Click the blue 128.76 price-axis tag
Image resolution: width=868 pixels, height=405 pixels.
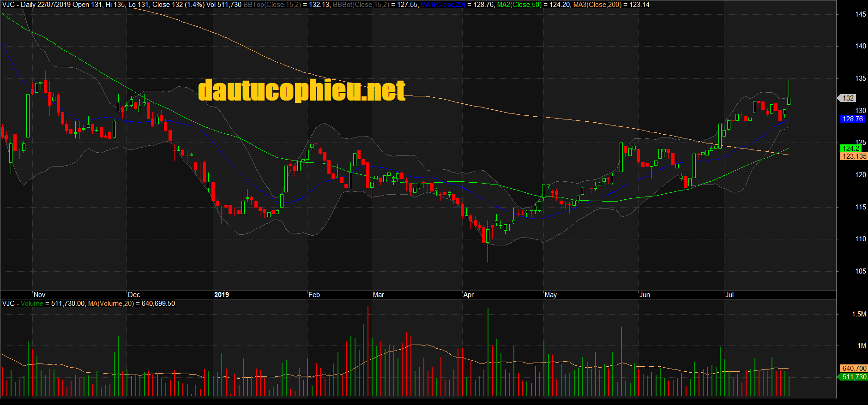click(x=852, y=119)
